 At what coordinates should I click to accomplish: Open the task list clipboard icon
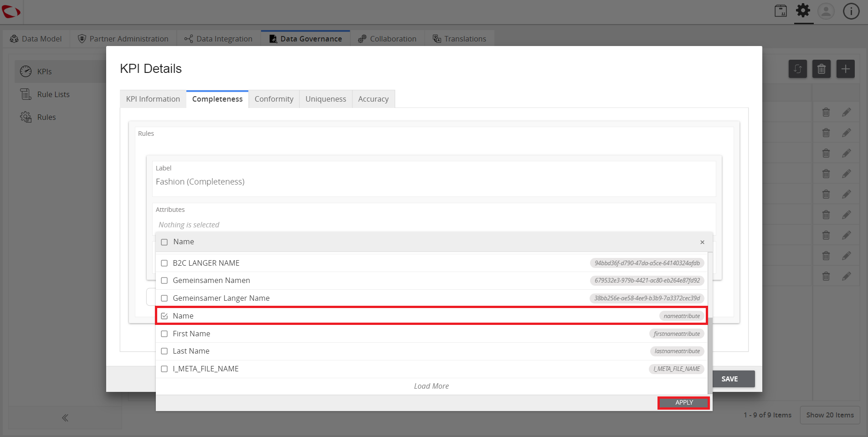[781, 11]
